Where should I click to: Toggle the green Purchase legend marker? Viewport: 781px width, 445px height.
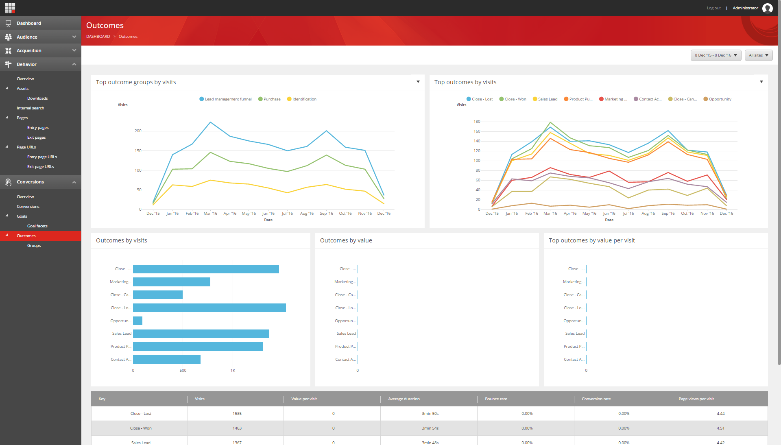(x=260, y=99)
